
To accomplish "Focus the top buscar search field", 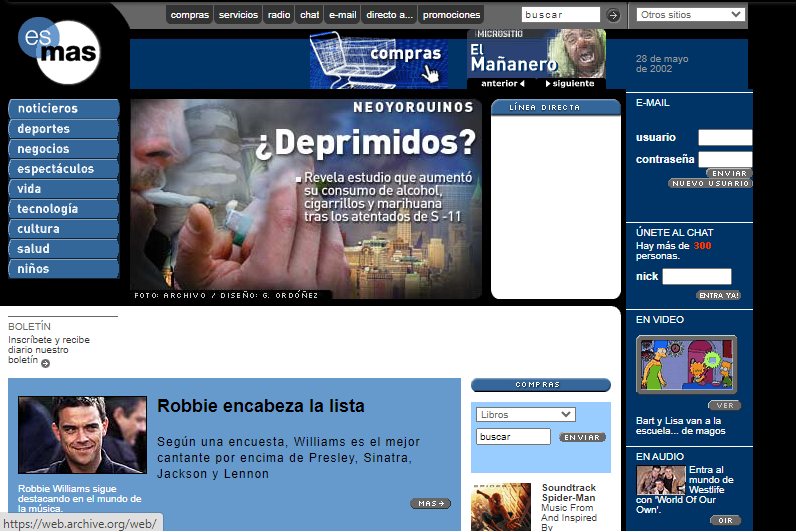I will (560, 15).
